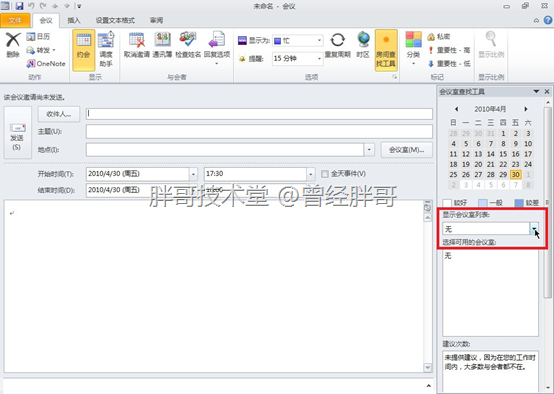
Task: Switch to the Meeting (会议) tab
Action: pyautogui.click(x=46, y=20)
